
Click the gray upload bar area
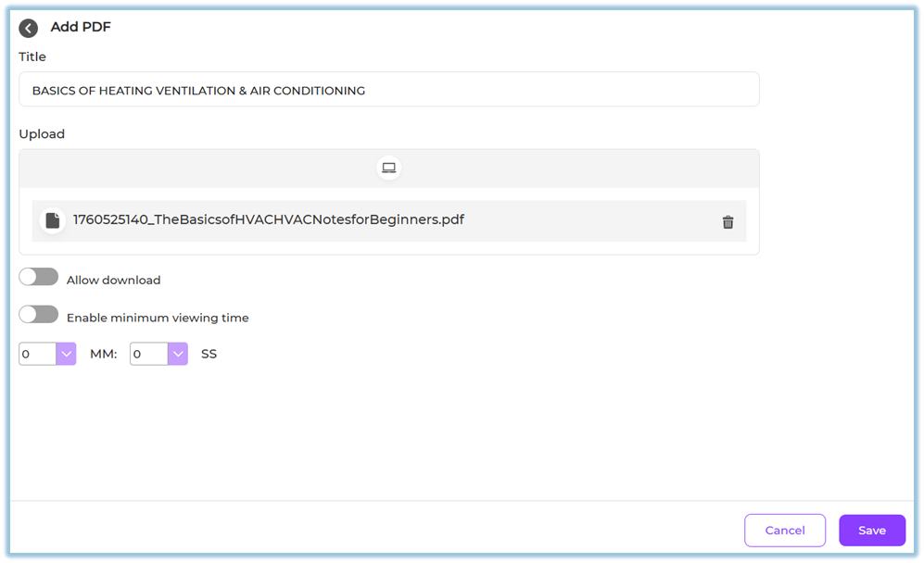tap(556, 169)
